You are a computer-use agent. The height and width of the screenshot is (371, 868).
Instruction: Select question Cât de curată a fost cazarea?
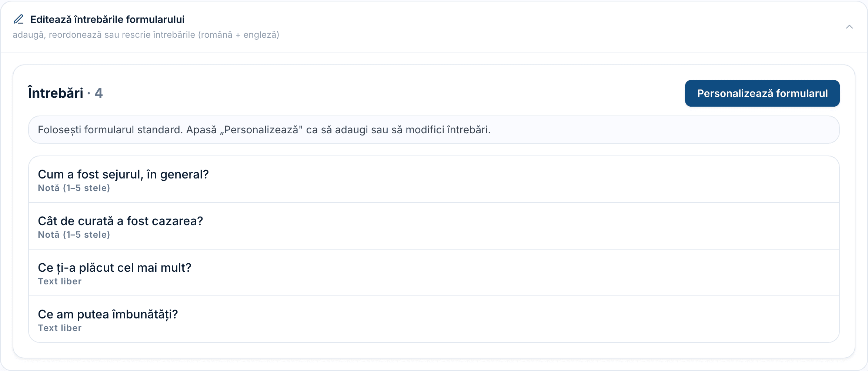[x=434, y=226]
